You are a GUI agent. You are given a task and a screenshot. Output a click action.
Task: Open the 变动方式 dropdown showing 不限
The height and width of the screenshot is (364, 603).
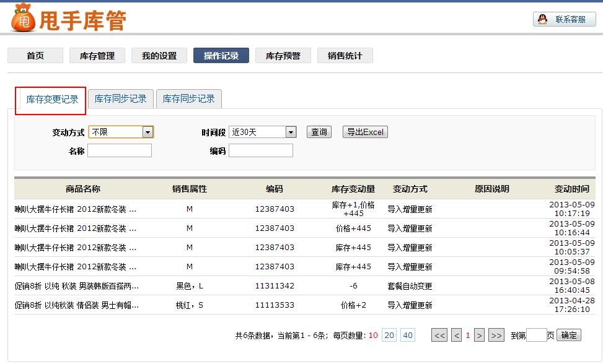click(121, 132)
